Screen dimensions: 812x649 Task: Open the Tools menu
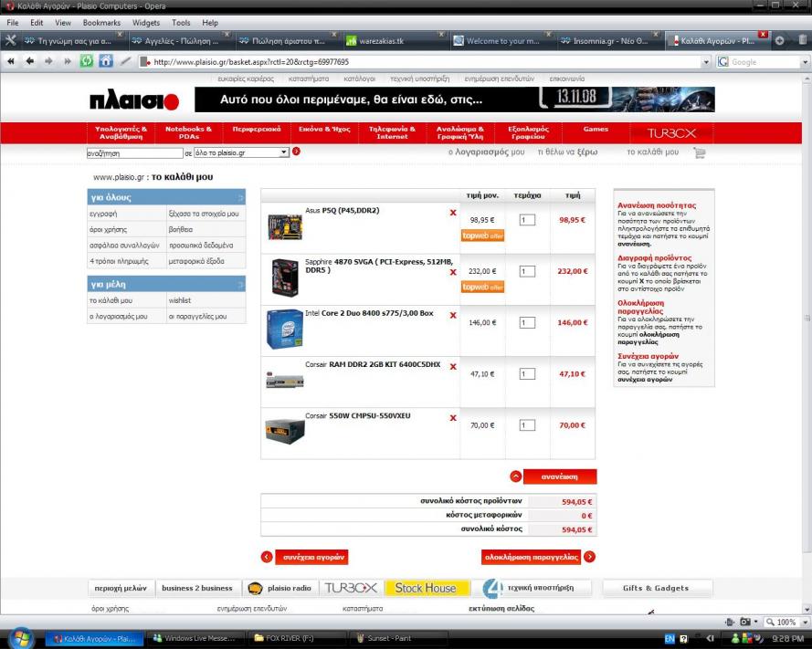[x=181, y=23]
